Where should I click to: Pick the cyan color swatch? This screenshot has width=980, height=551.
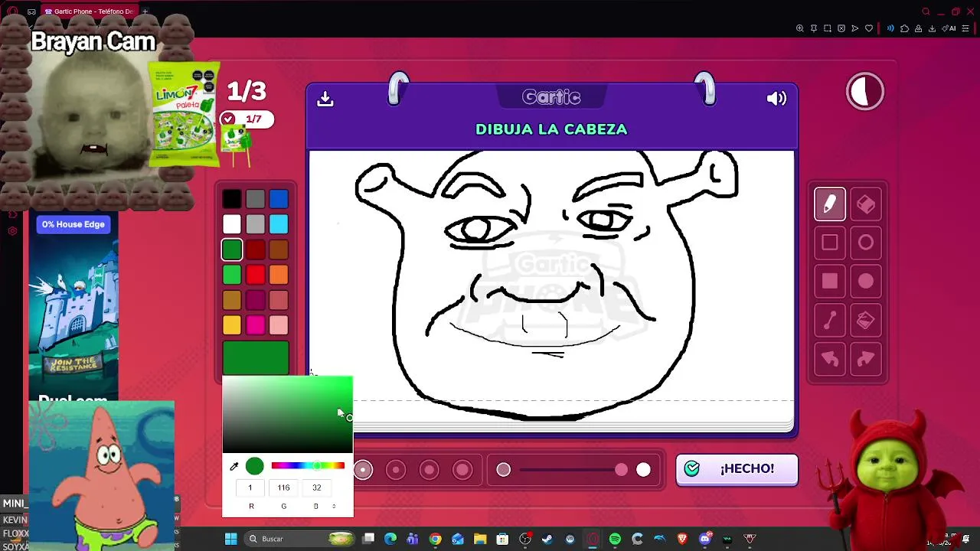point(279,224)
